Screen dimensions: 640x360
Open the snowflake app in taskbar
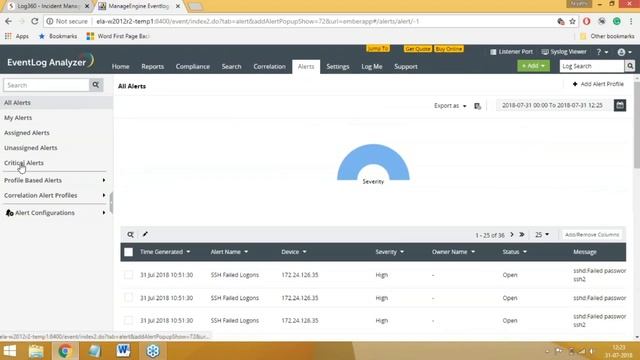(153, 351)
